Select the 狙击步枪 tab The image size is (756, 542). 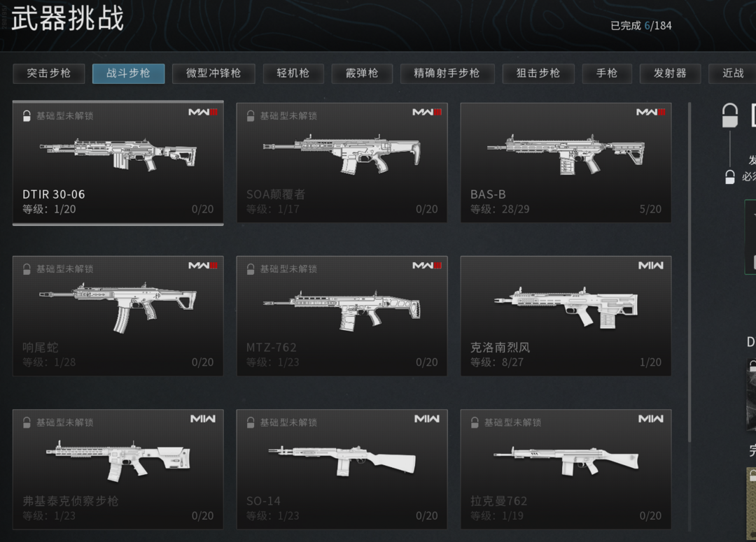[538, 73]
